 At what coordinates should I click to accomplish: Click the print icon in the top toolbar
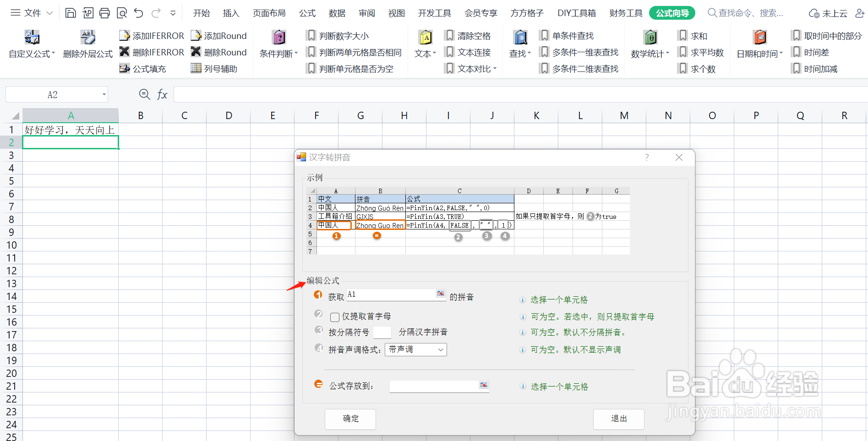pos(104,13)
